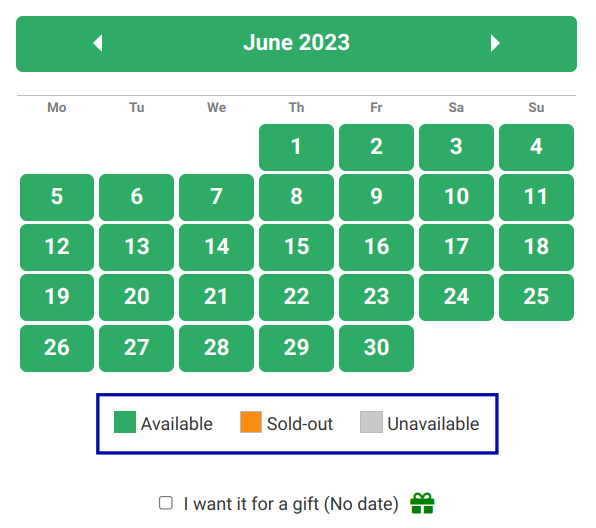Click the green gift box icon
The width and height of the screenshot is (596, 528).
click(x=422, y=503)
